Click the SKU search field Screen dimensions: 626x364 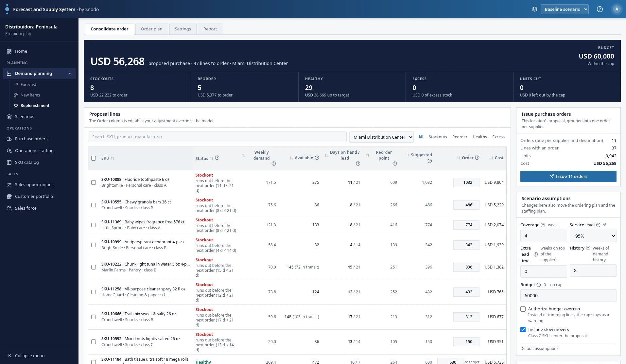(217, 137)
